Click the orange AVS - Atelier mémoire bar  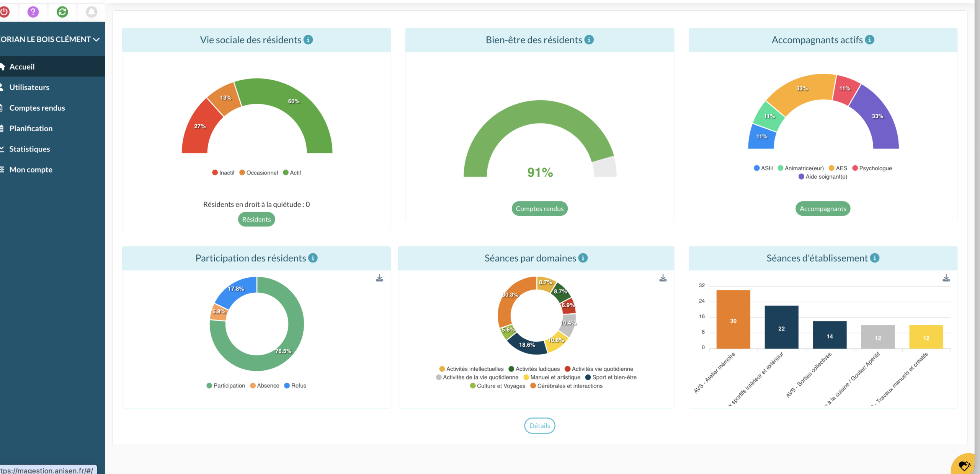[733, 319]
